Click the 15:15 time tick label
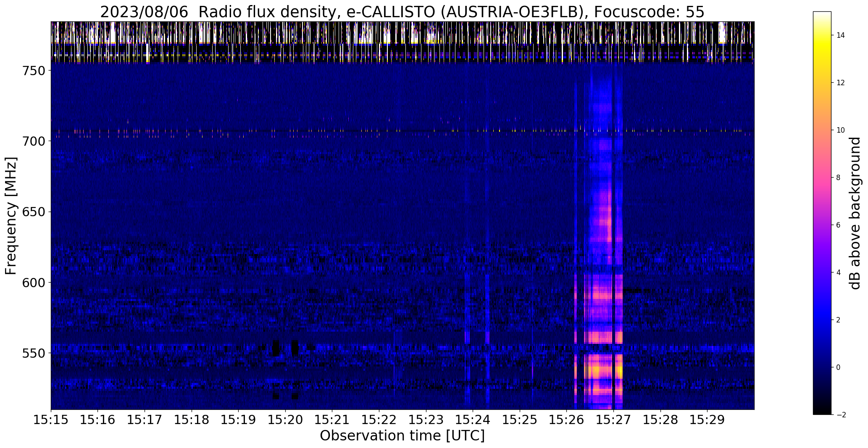The image size is (868, 448). click(51, 419)
